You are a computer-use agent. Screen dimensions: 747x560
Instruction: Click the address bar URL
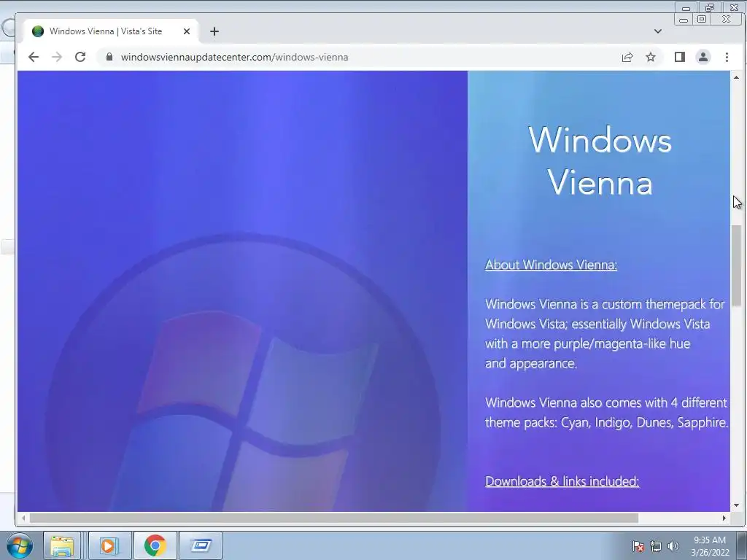click(234, 57)
